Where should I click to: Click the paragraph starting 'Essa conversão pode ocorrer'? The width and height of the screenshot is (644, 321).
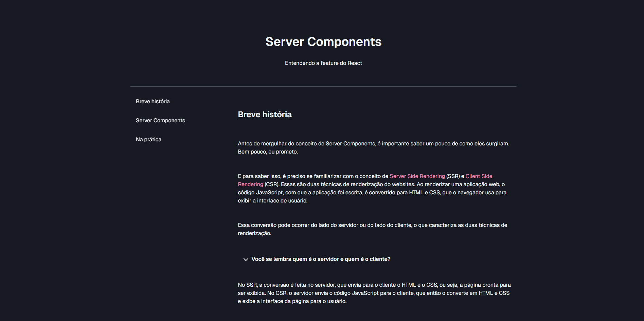pos(373,229)
